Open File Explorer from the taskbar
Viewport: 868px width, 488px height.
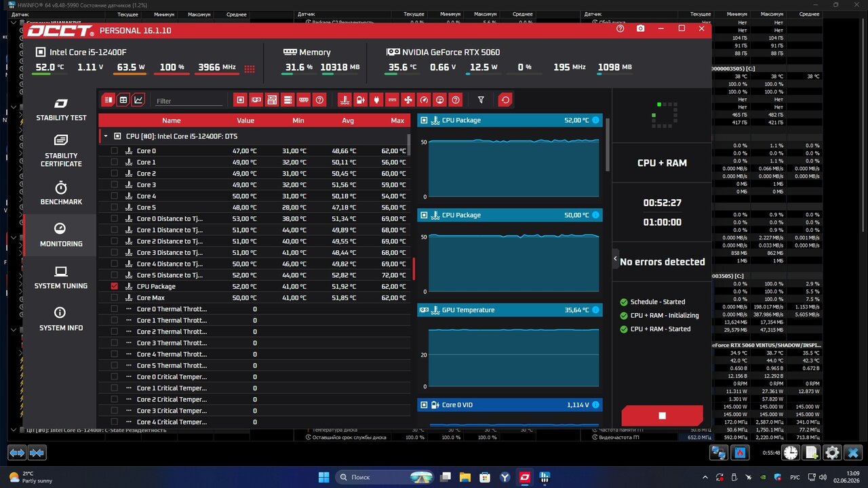click(x=467, y=476)
